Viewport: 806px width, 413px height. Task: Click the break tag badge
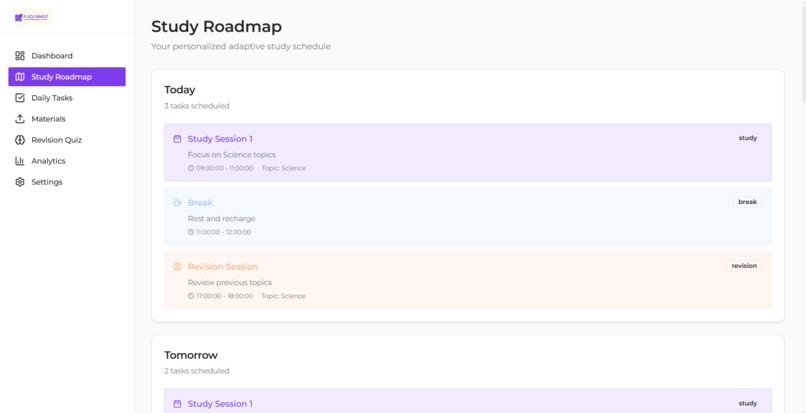747,202
